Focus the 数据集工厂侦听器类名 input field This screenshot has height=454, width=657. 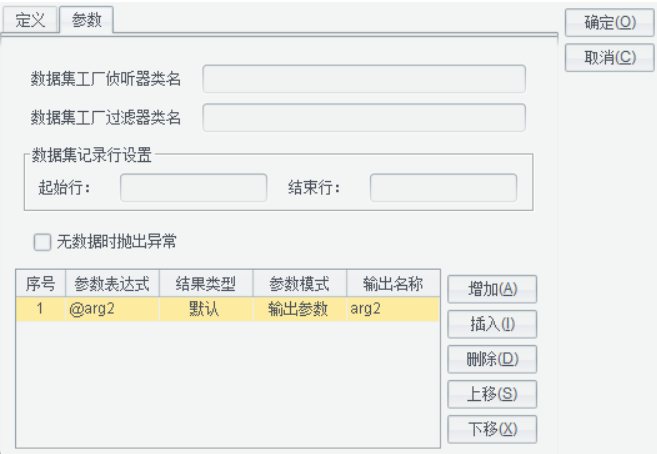pyautogui.click(x=364, y=79)
